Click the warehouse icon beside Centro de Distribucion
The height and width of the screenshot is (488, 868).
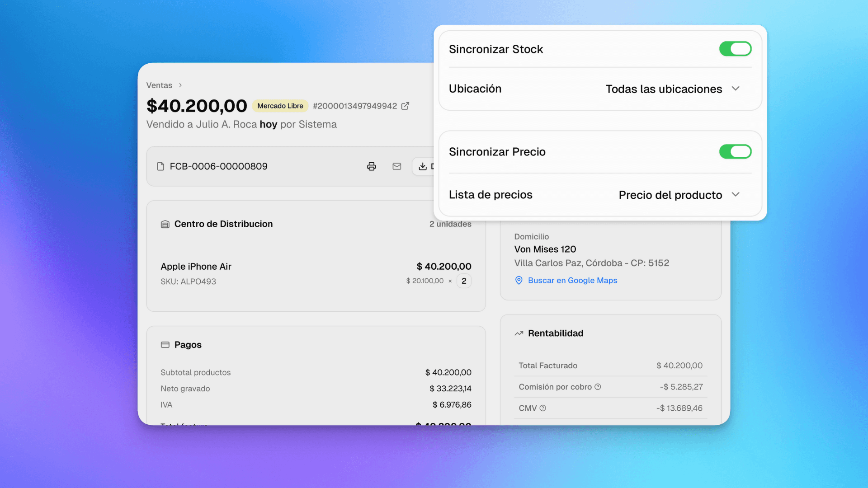point(165,224)
